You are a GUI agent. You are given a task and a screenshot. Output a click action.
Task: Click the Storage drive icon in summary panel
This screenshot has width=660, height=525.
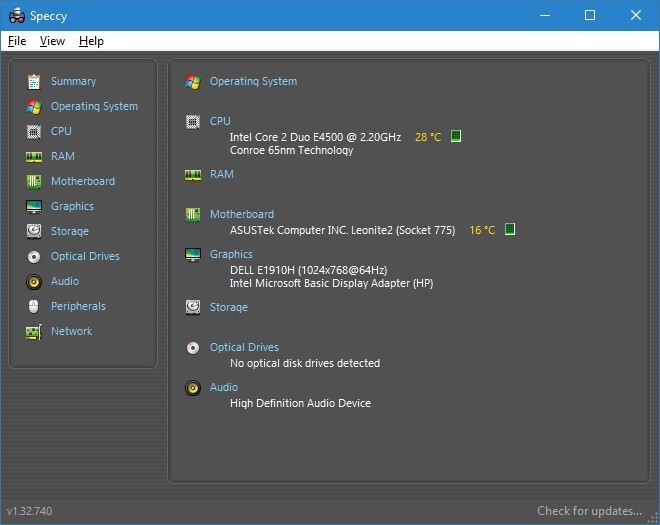coord(193,307)
